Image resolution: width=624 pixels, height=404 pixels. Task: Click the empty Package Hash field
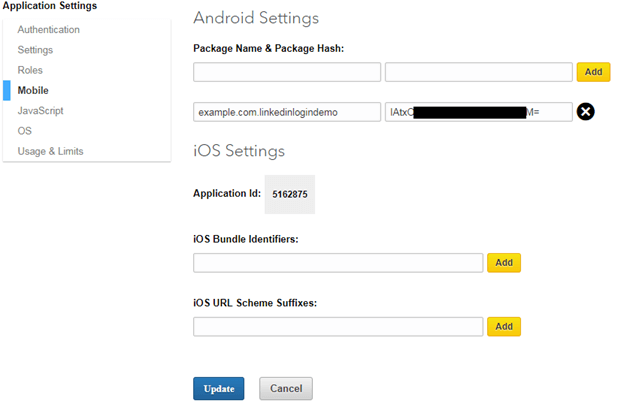click(x=478, y=72)
